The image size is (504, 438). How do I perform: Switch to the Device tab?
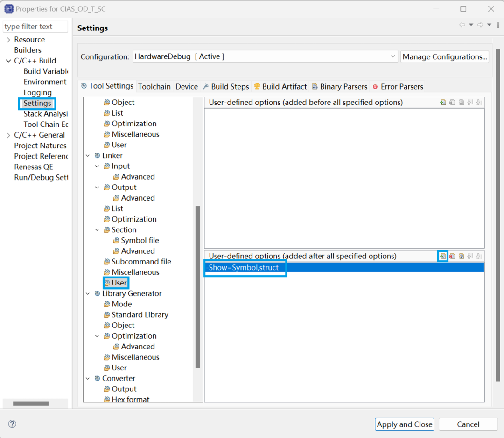(187, 87)
